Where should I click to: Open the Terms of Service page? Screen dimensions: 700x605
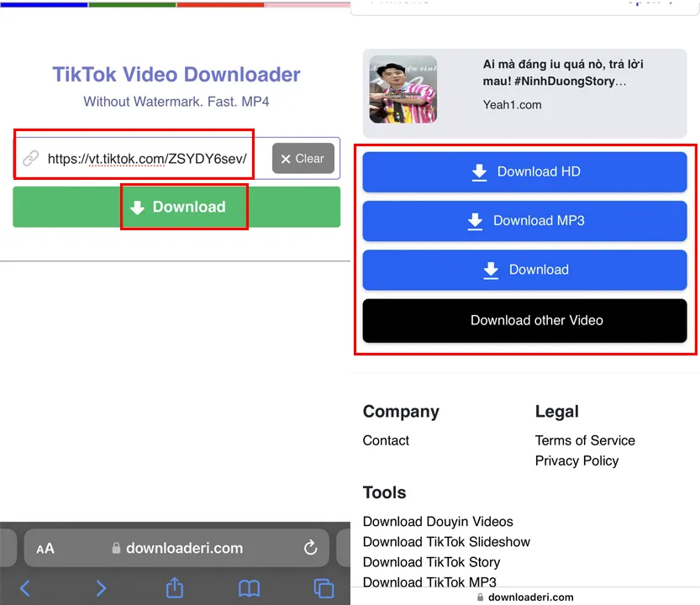585,440
